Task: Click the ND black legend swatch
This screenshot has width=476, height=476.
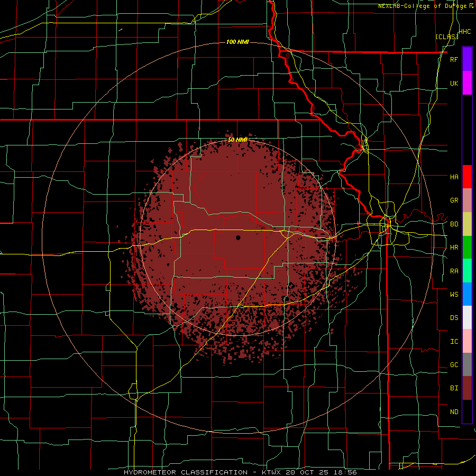Action: coord(467,411)
